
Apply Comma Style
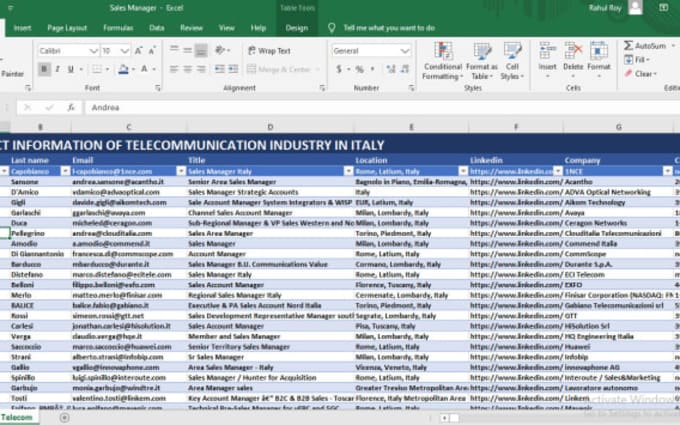372,69
